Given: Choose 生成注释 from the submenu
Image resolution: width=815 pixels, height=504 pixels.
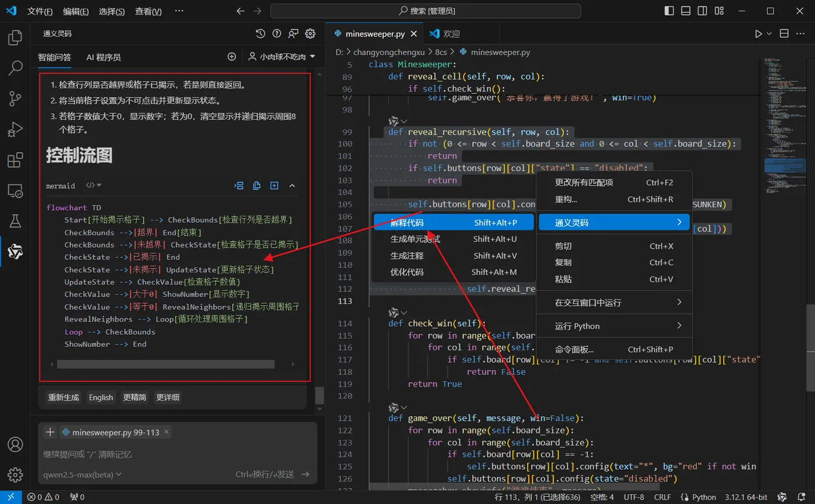Looking at the screenshot, I should pyautogui.click(x=453, y=255).
